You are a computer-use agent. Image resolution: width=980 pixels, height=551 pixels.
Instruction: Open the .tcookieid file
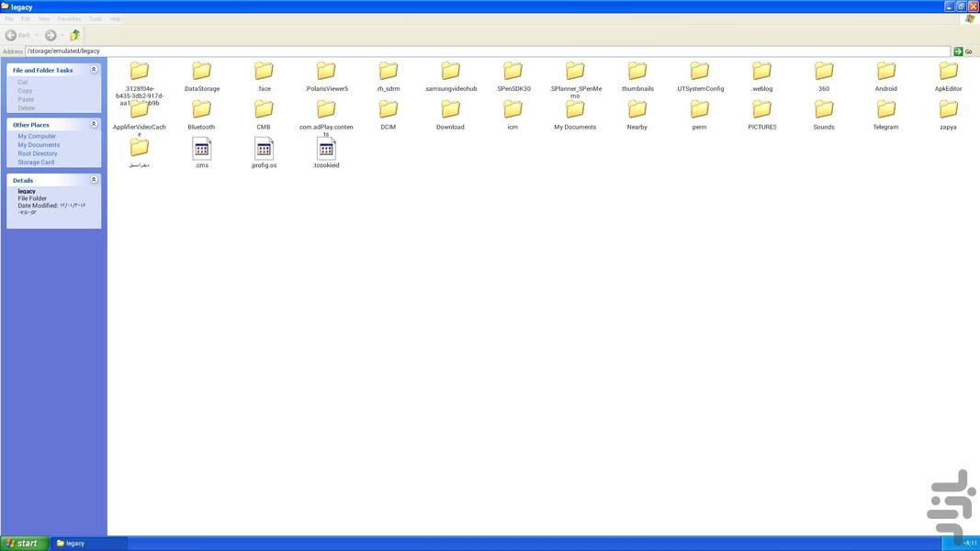tap(326, 149)
